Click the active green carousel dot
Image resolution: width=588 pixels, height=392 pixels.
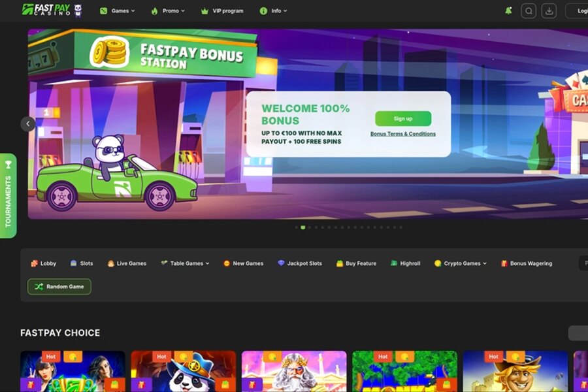point(303,227)
